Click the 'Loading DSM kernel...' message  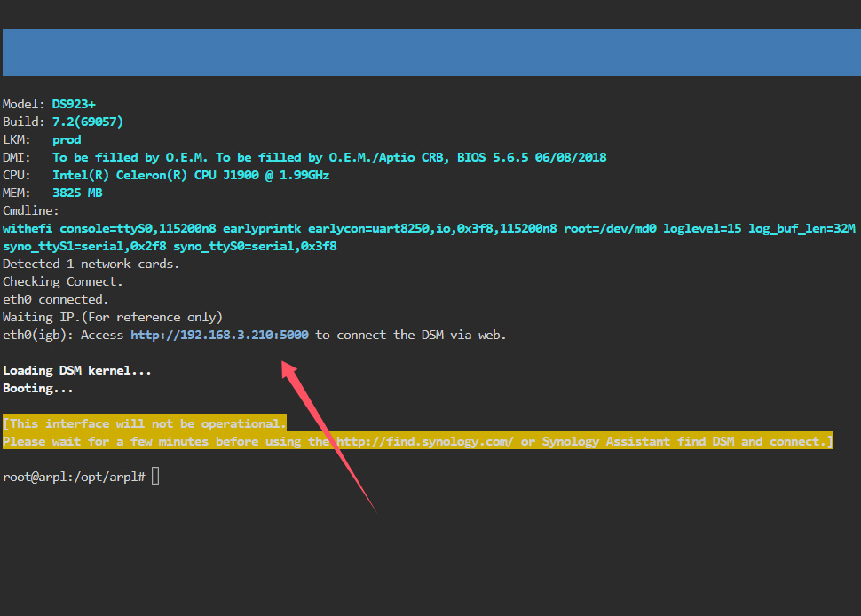point(77,370)
